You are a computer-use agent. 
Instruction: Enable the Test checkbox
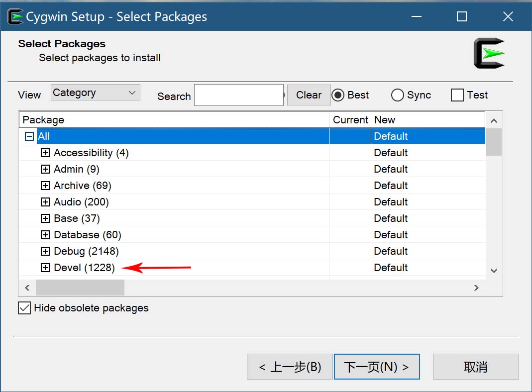tap(457, 95)
